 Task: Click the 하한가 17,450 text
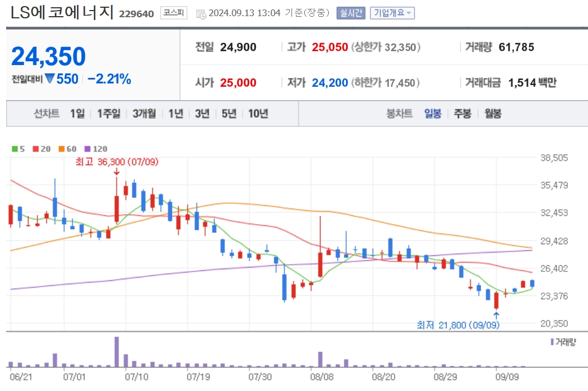(x=385, y=82)
